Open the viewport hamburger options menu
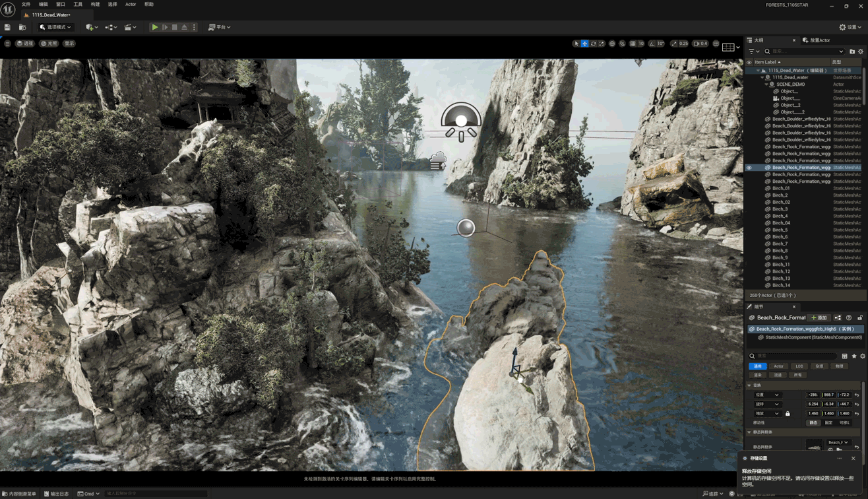The width and height of the screenshot is (868, 499). click(x=7, y=44)
